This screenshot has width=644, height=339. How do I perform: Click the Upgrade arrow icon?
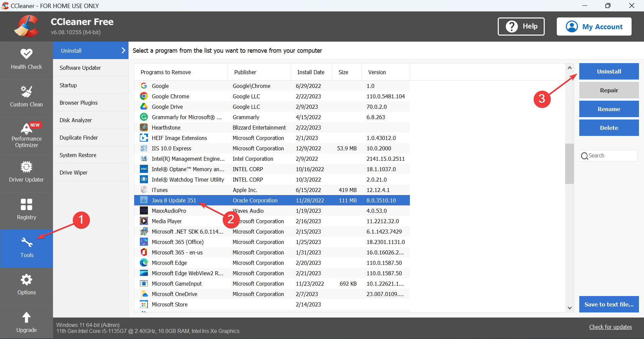(x=26, y=317)
